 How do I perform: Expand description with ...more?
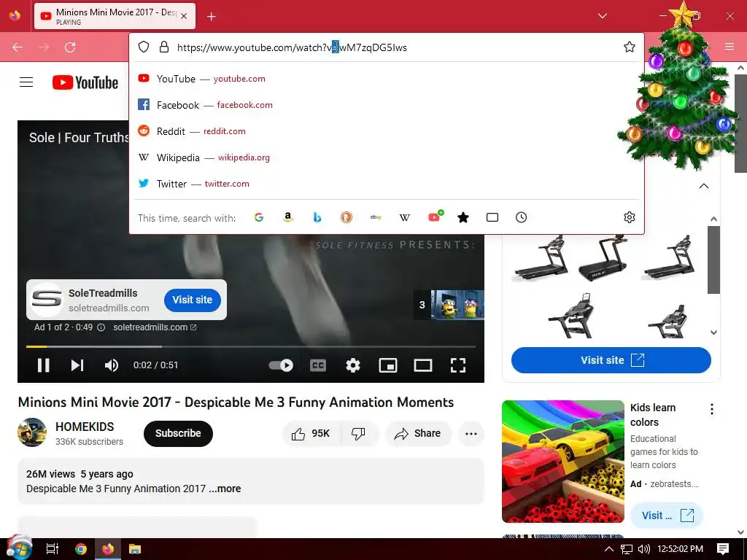pyautogui.click(x=225, y=489)
